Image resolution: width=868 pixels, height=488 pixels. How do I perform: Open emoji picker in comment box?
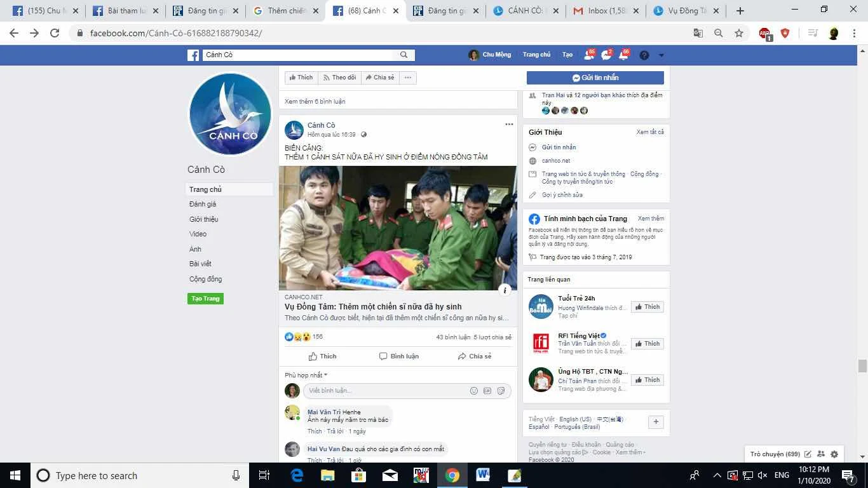tap(474, 391)
